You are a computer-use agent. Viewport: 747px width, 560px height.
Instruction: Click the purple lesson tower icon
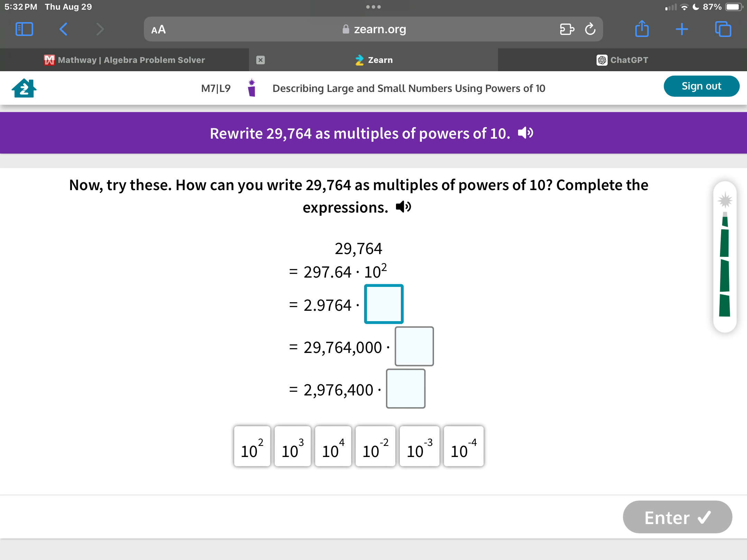[x=251, y=87]
